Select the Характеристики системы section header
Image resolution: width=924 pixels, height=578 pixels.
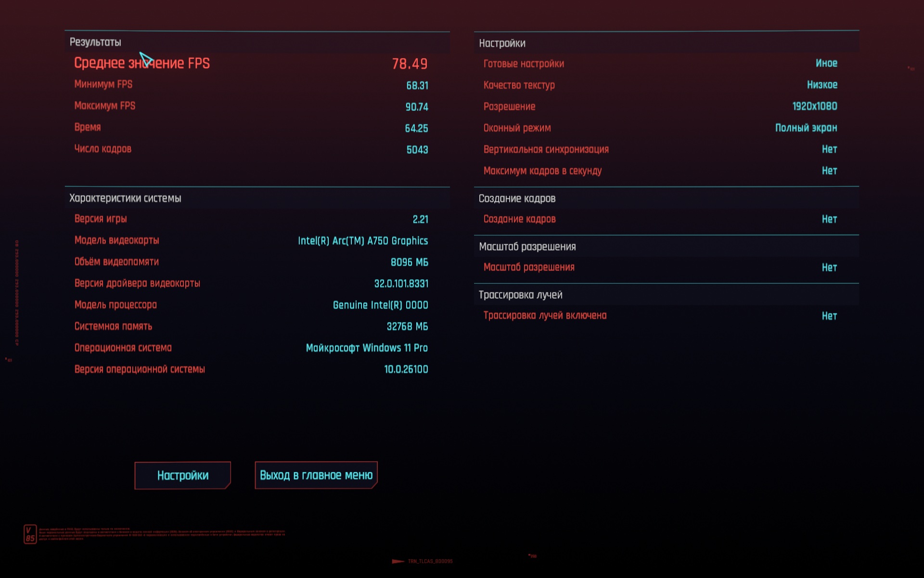pos(125,198)
